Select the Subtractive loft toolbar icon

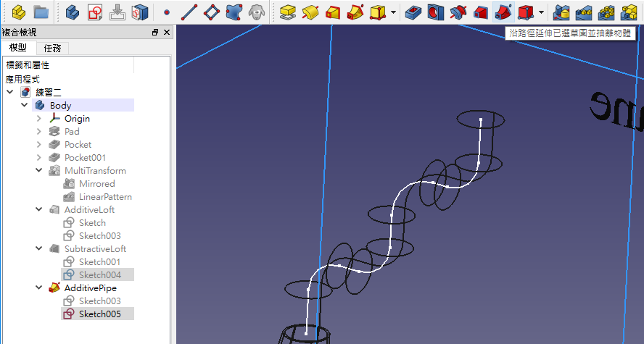(x=481, y=13)
